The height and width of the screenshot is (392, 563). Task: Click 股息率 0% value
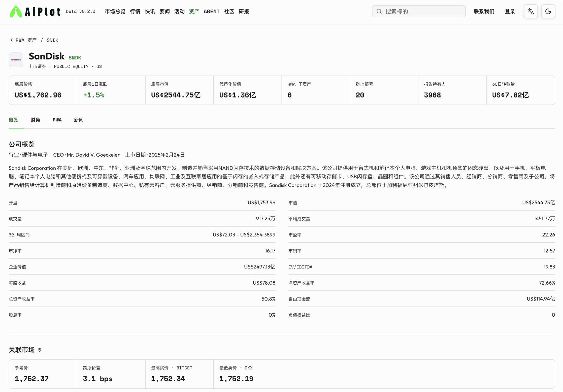click(272, 315)
